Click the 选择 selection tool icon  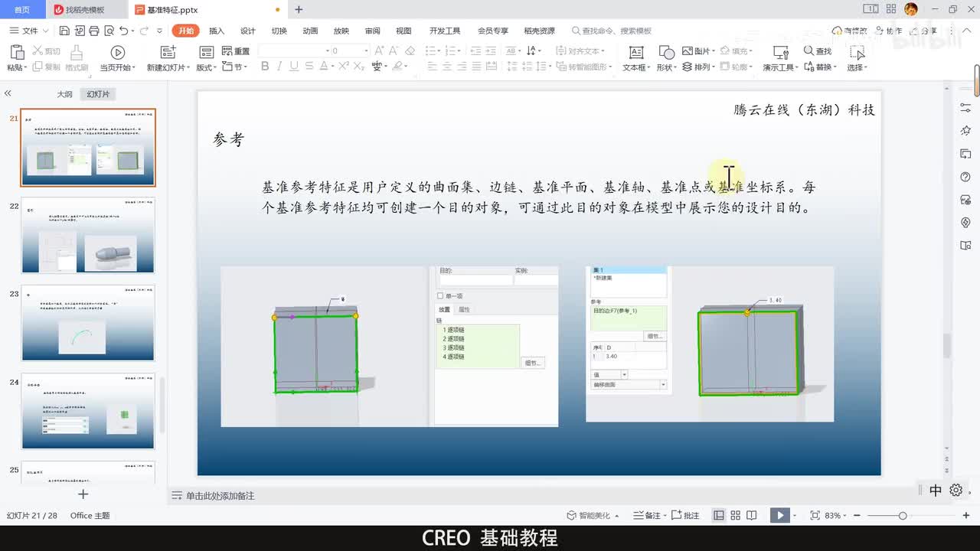pyautogui.click(x=857, y=52)
